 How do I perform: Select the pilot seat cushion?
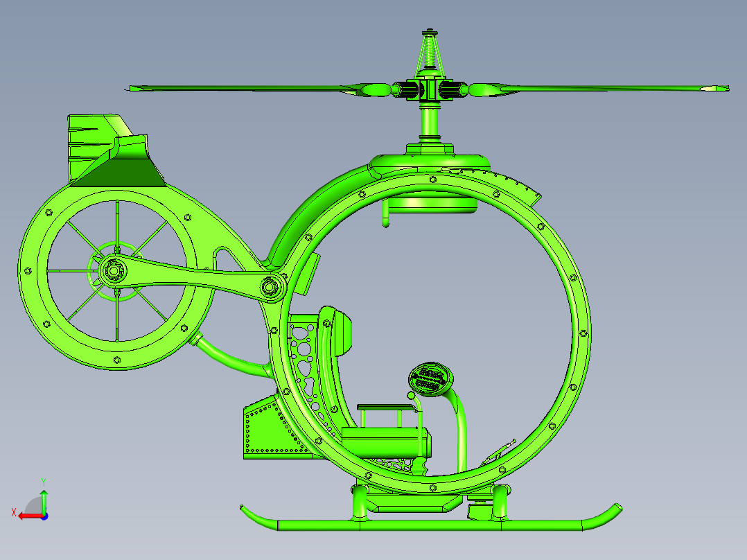pos(387,441)
